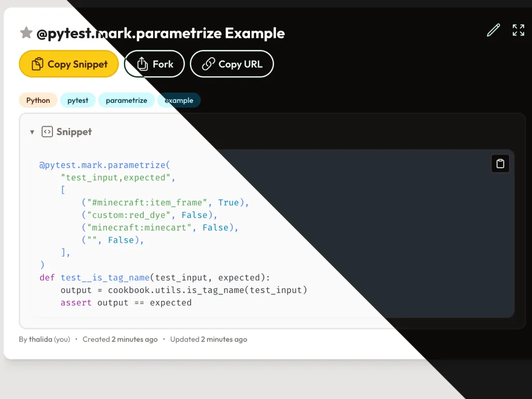The width and height of the screenshot is (532, 399).
Task: Click the "minecraft:minecart" code line
Action: click(160, 228)
